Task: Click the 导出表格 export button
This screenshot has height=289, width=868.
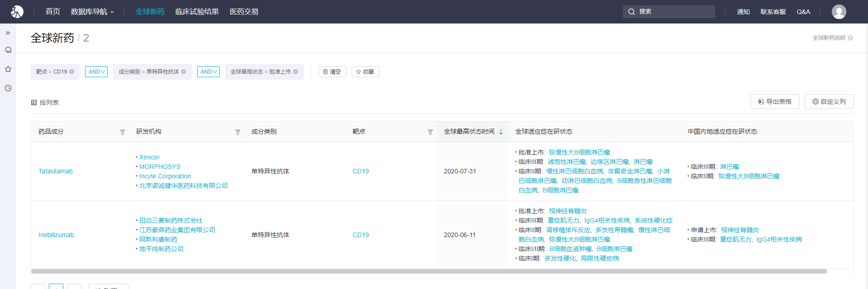Action: coord(774,102)
